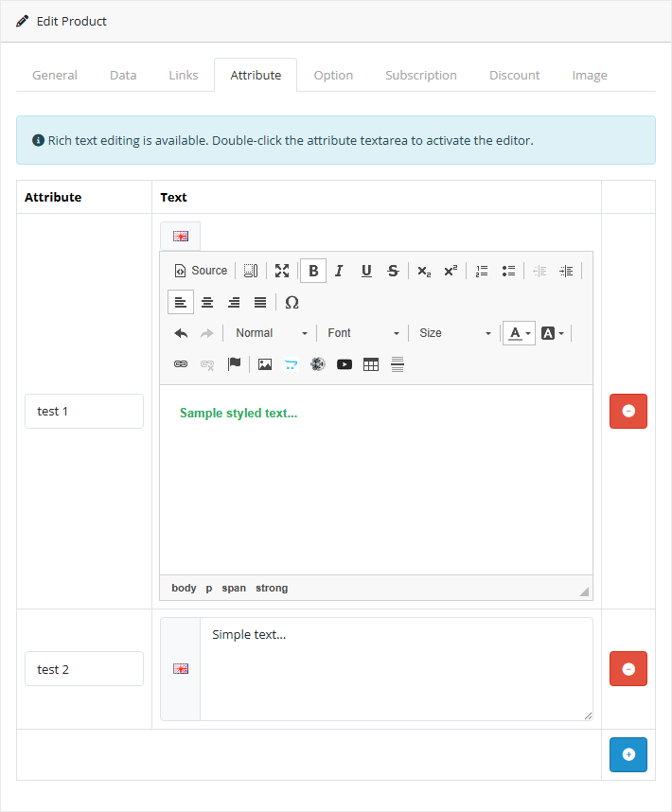Click the insert link icon
This screenshot has height=812, width=672.
181,364
